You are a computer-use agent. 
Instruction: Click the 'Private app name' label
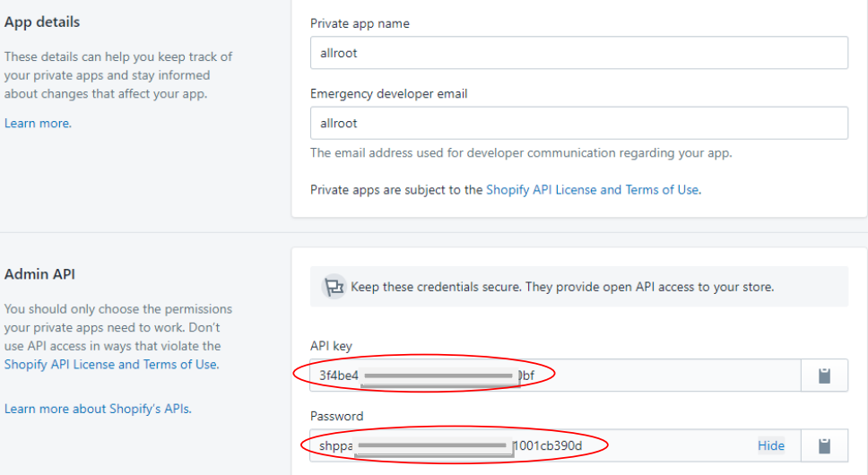click(x=360, y=24)
